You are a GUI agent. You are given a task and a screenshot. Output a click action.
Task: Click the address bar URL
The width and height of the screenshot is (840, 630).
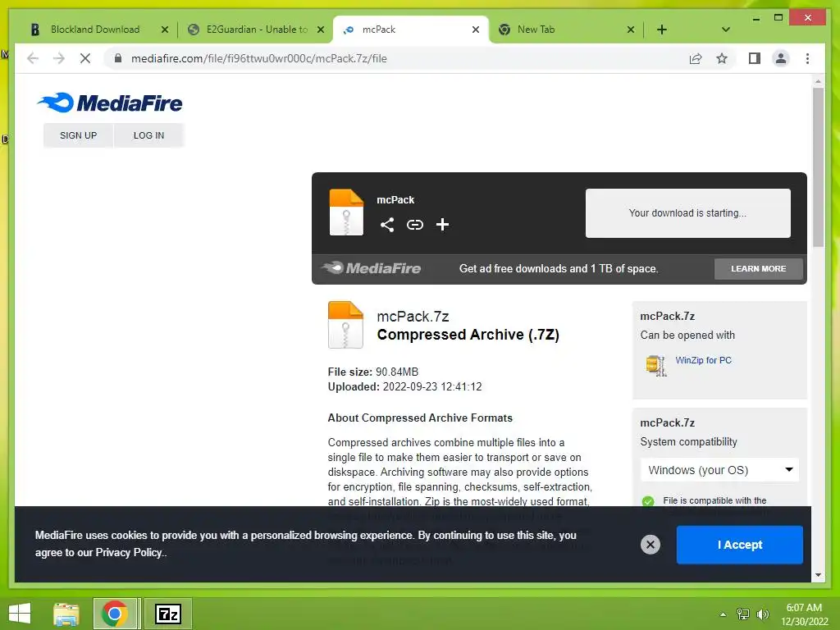point(258,58)
